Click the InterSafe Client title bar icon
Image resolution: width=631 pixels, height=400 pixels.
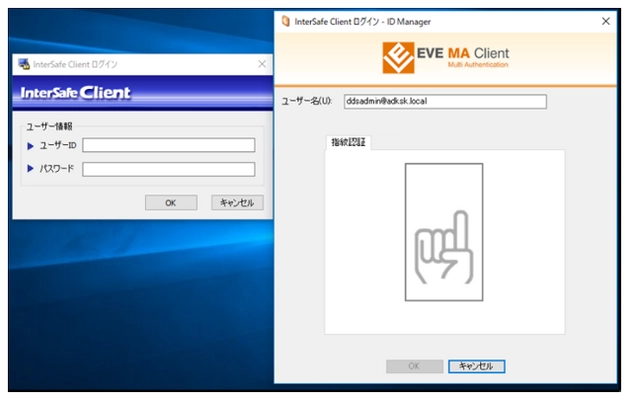pyautogui.click(x=24, y=64)
